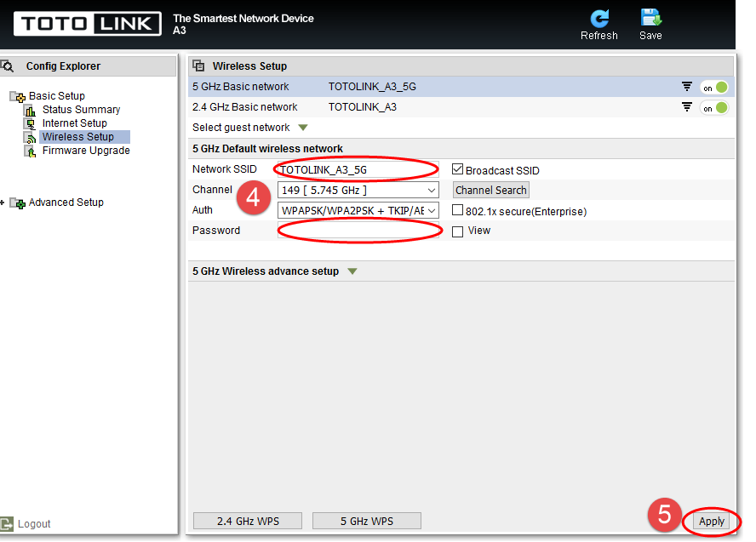
Task: Click the Status Summary chart icon
Action: click(x=30, y=111)
